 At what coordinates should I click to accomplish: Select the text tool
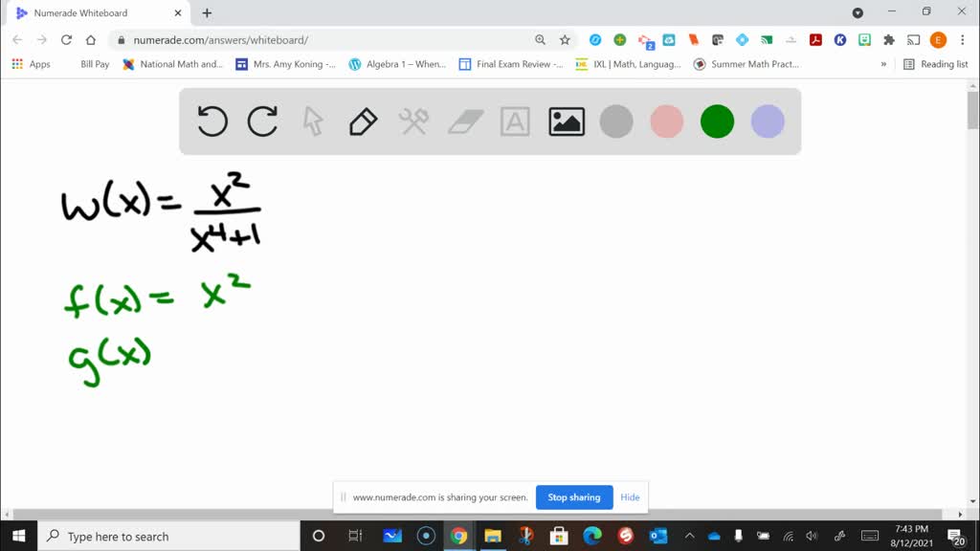515,121
